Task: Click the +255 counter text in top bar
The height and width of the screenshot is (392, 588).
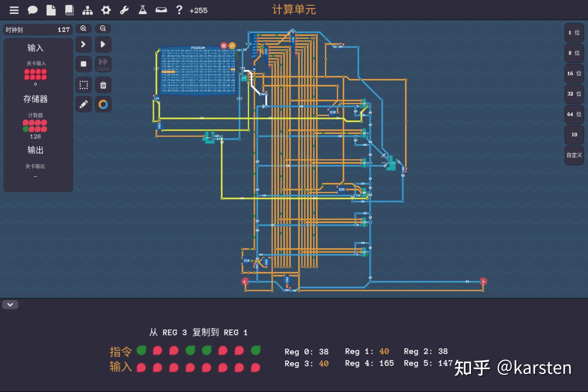Action: [x=198, y=10]
